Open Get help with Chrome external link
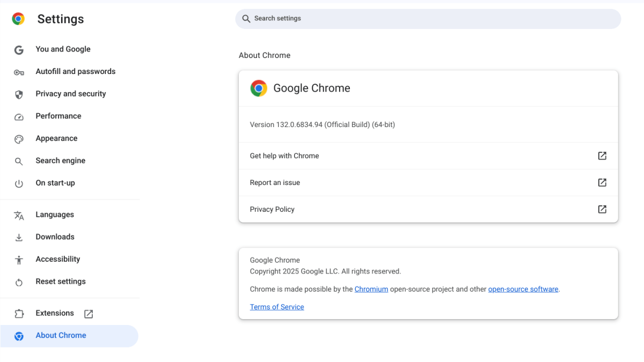Viewport: 644px width, 362px height. pos(602,156)
